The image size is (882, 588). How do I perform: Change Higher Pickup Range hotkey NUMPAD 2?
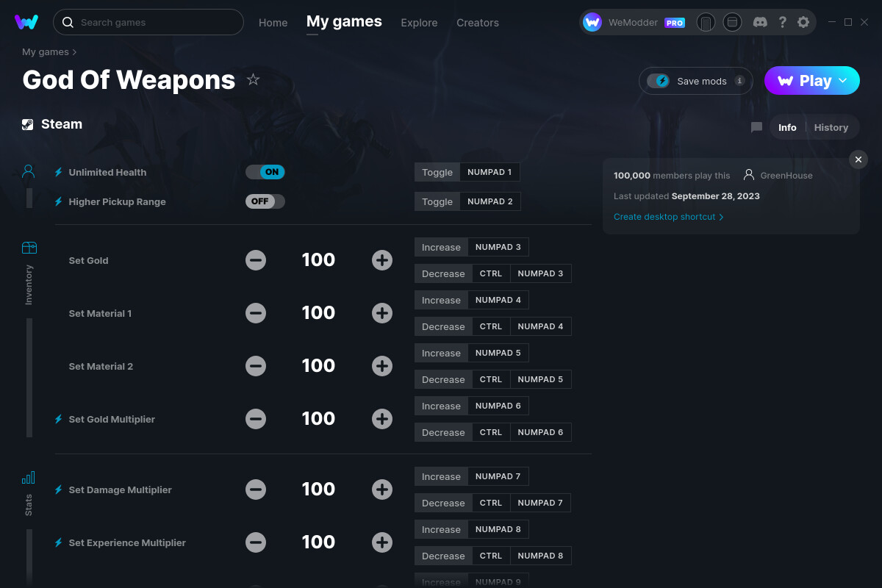click(490, 201)
